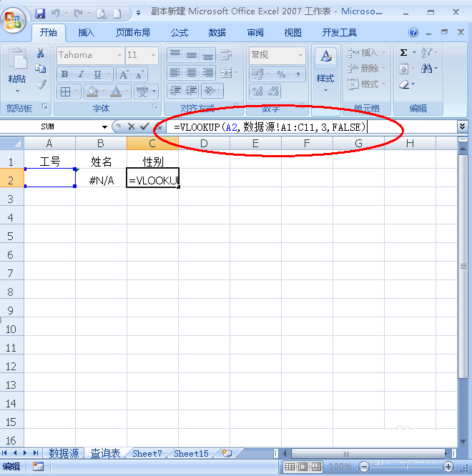The image size is (472, 476).
Task: Open print preview from Quick Access
Action: click(102, 14)
